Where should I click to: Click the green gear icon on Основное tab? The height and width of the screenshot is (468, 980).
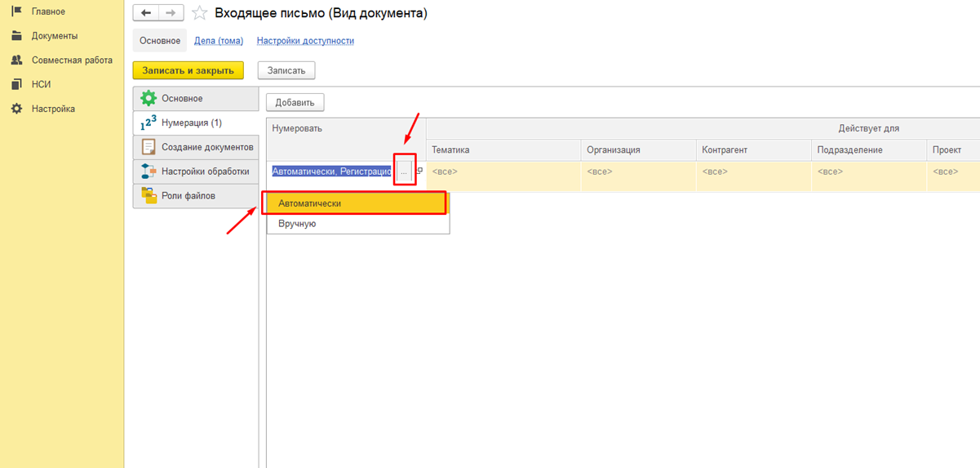point(149,99)
